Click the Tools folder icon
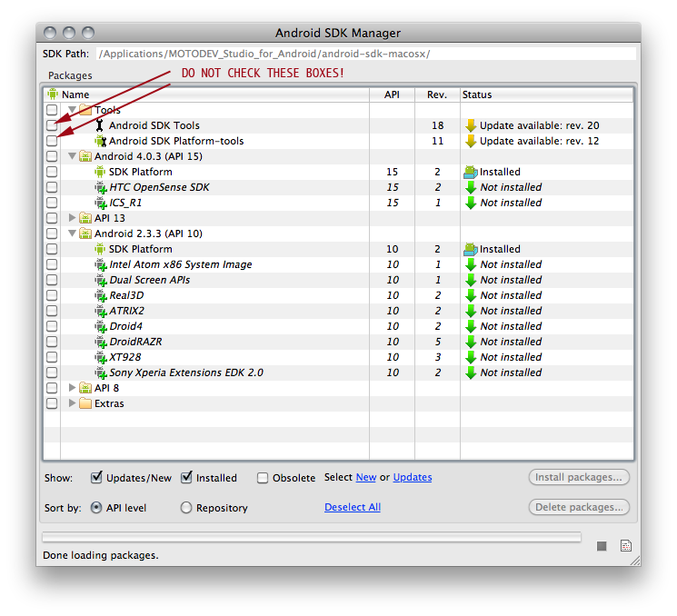The image size is (677, 616). [85, 110]
